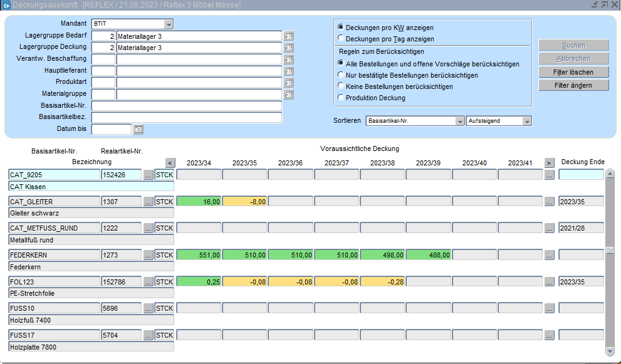Click detail button at end of FEDERKERN row

click(550, 255)
